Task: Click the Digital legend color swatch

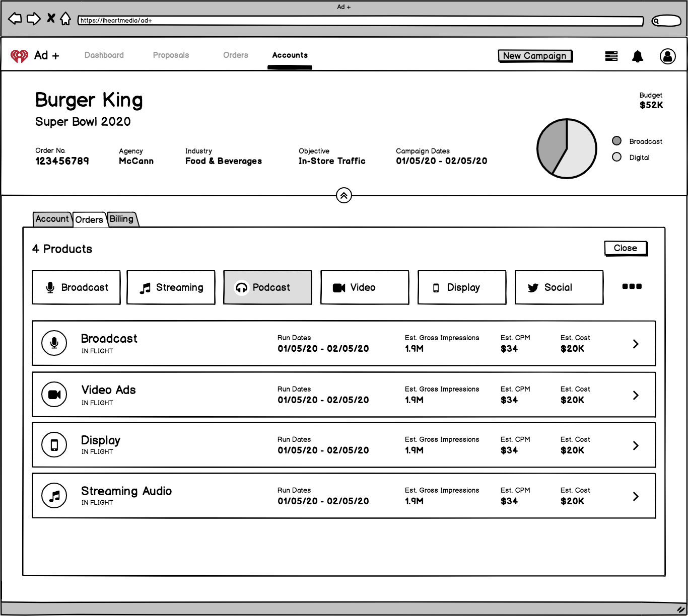Action: click(x=616, y=157)
